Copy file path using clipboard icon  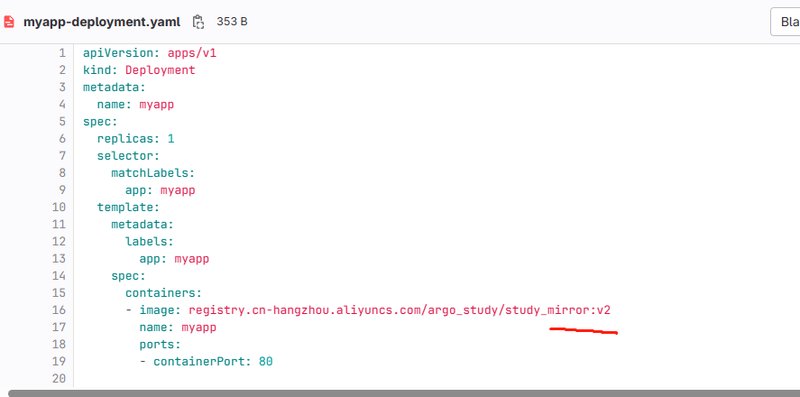click(x=198, y=22)
